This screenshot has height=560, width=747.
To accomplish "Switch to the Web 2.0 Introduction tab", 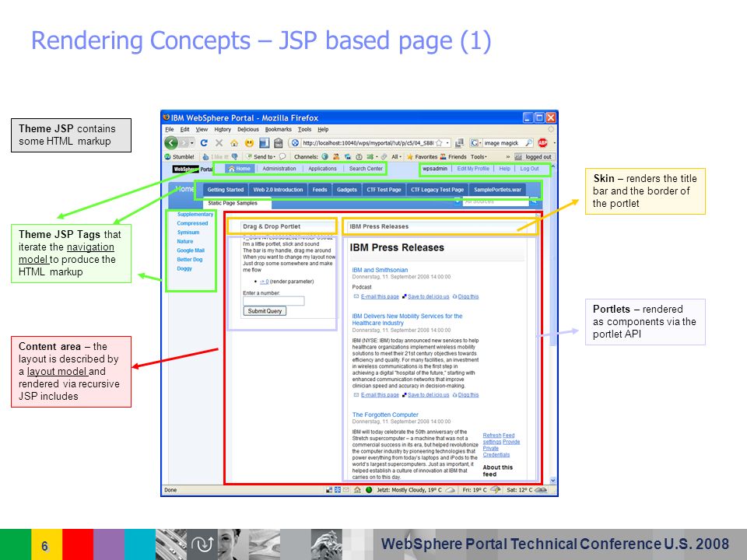I will 278,190.
